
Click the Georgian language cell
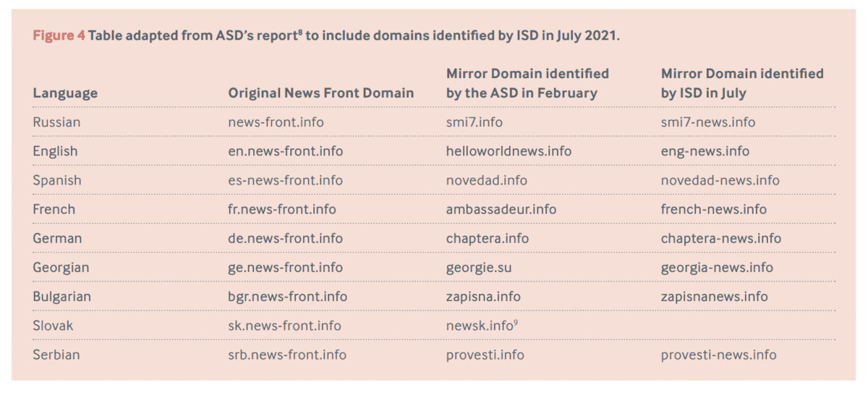[x=61, y=268]
